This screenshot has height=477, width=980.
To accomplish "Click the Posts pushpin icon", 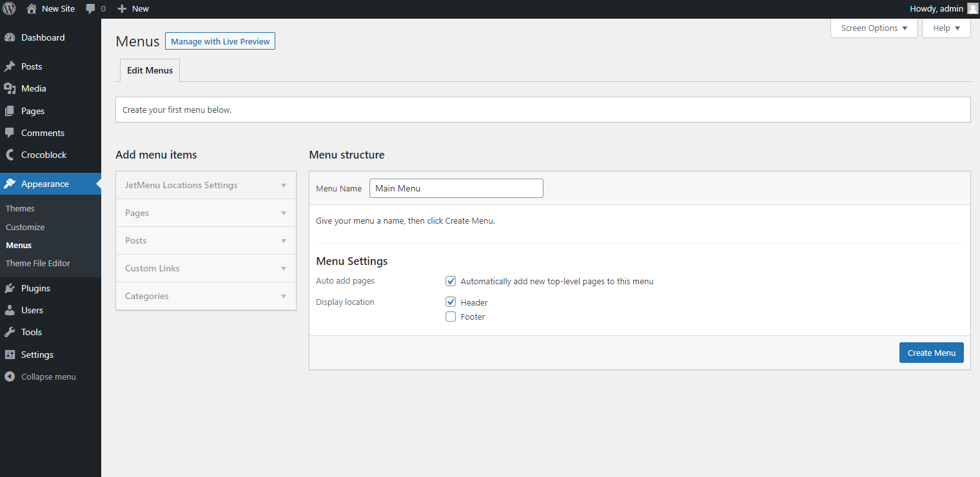I will click(10, 66).
